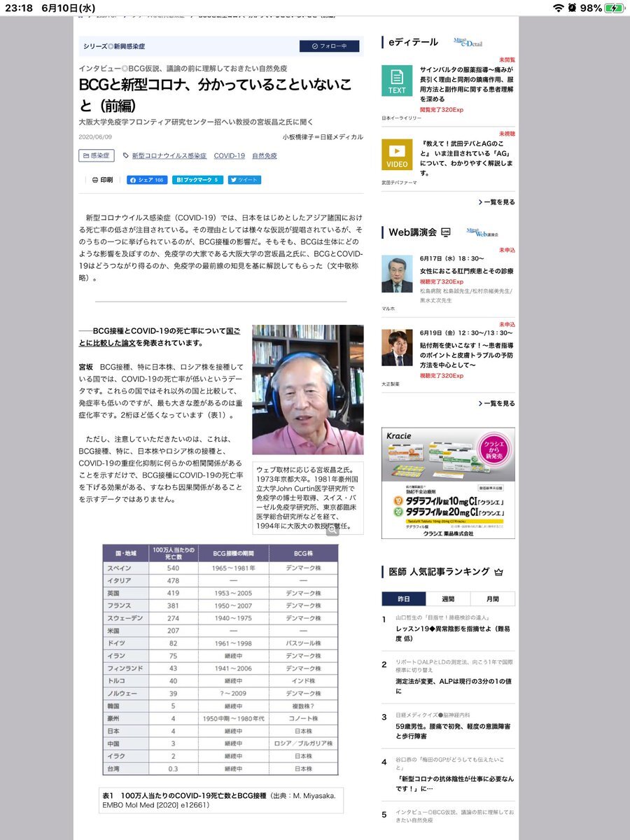Image resolution: width=630 pixels, height=840 pixels.
Task: Click the Kracie タダラフィル advertisement banner
Action: tap(448, 483)
